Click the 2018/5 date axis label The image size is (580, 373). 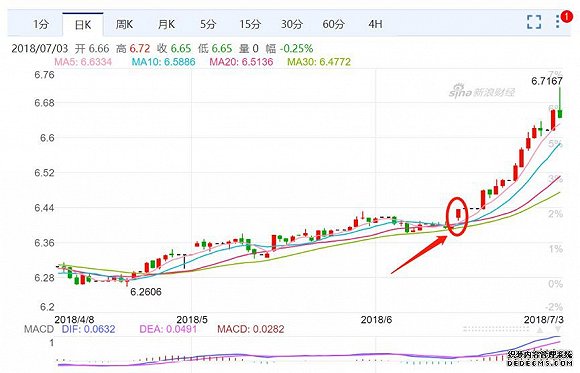192,319
